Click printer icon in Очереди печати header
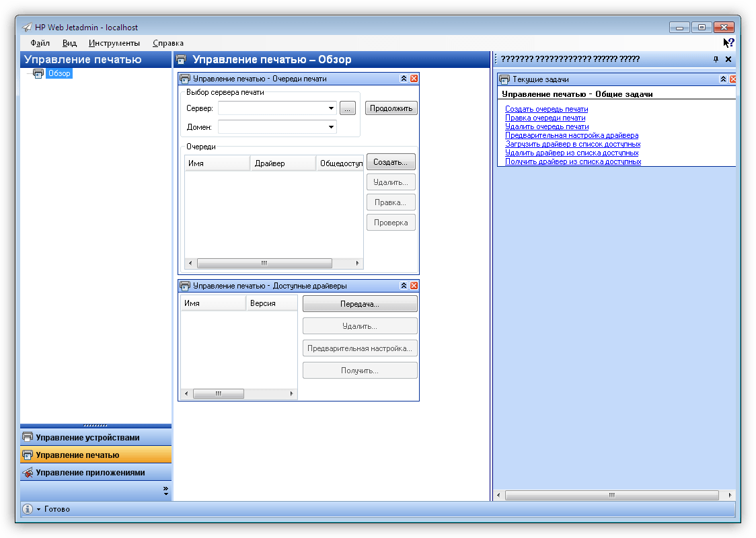The image size is (756, 538). pyautogui.click(x=185, y=79)
